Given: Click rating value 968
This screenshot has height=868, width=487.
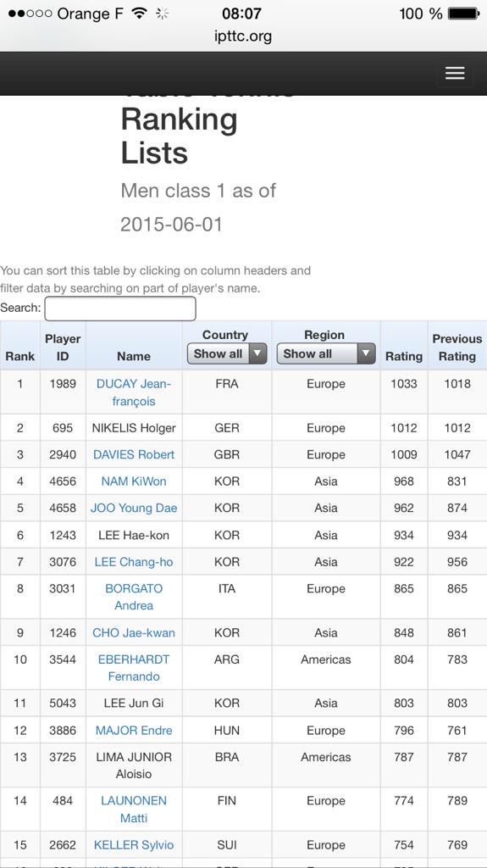Looking at the screenshot, I should pos(404,481).
